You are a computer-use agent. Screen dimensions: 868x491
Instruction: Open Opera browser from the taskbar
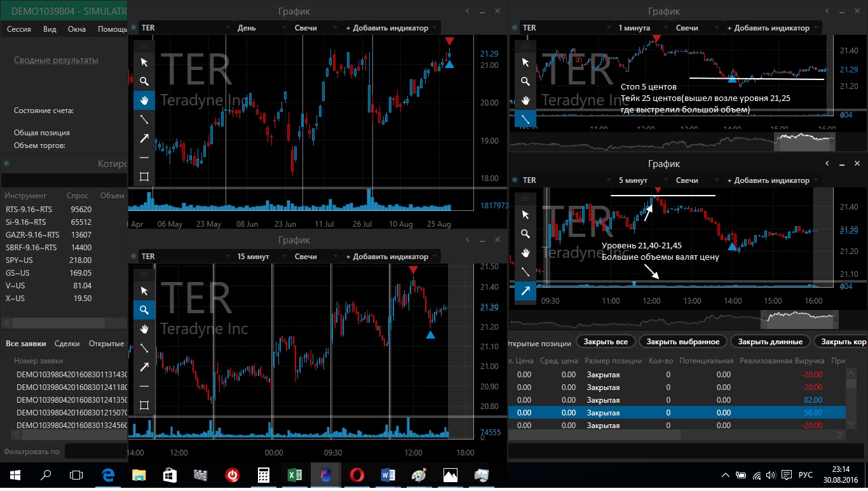point(356,475)
